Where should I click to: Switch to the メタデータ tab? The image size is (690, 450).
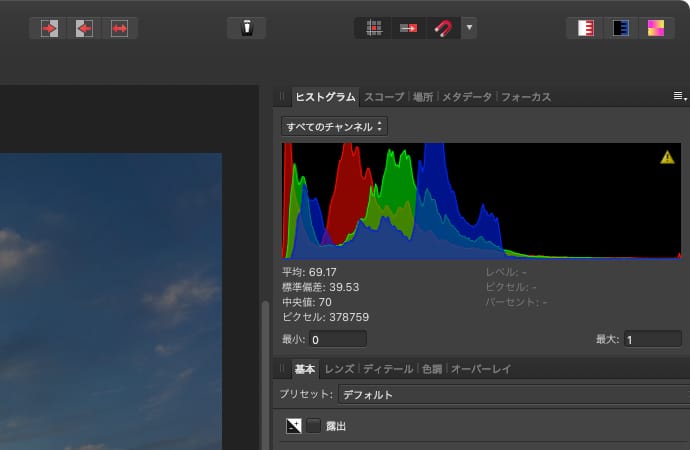point(467,97)
